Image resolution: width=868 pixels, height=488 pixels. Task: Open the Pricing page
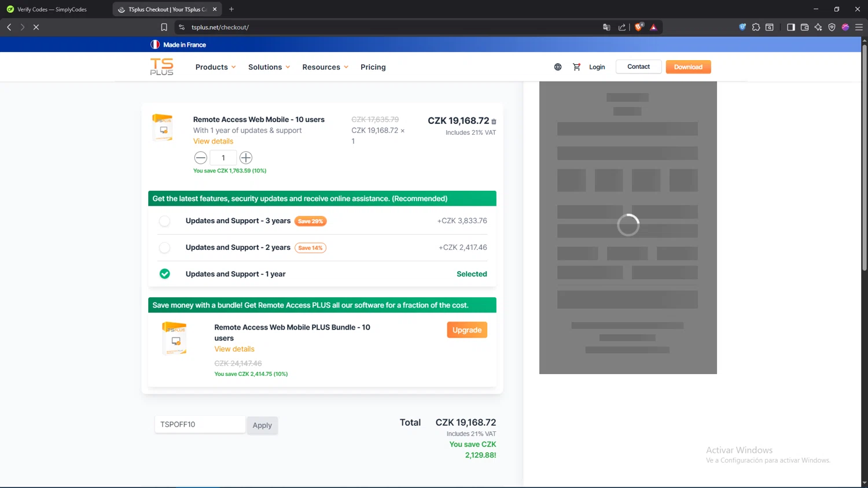coord(373,67)
